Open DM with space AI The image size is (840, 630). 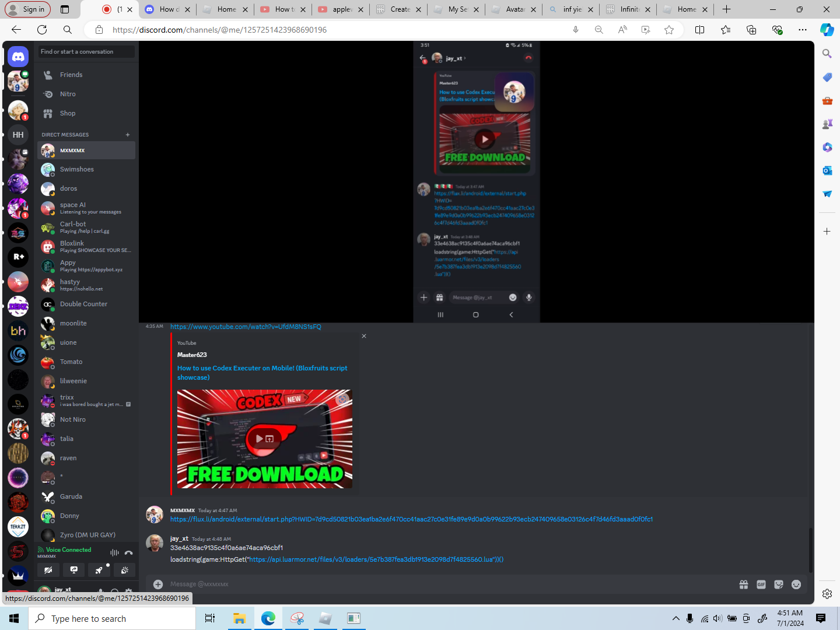pos(86,208)
